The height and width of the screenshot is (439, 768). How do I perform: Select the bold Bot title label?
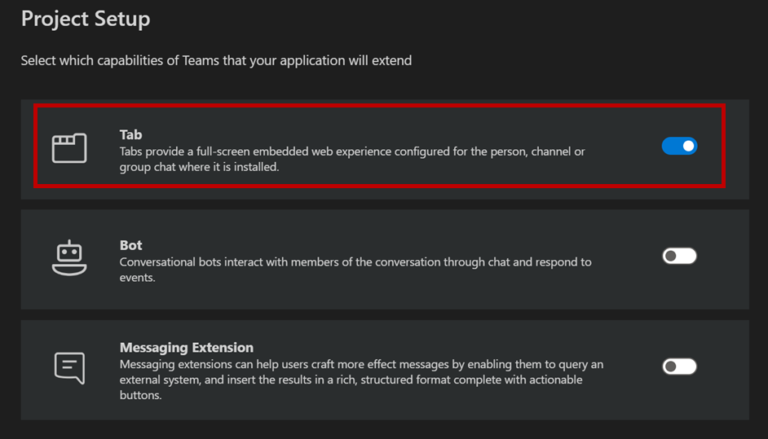[131, 245]
